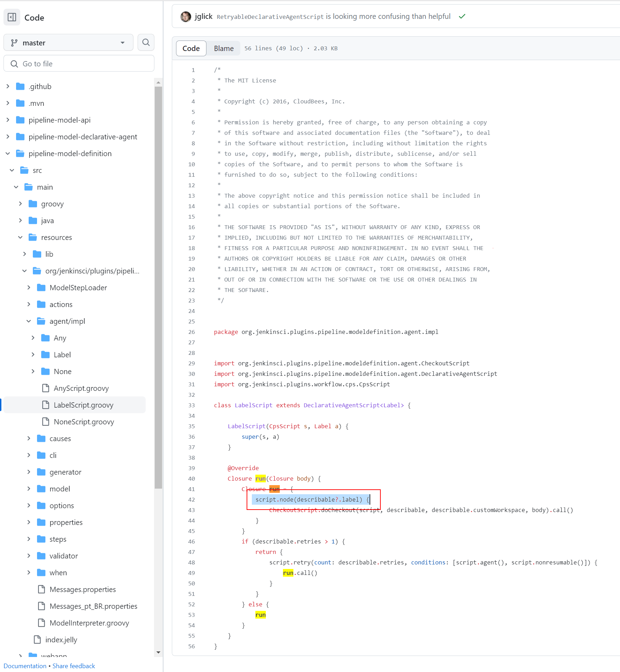
Task: Click the AnyScript.groovy file icon
Action: click(45, 388)
